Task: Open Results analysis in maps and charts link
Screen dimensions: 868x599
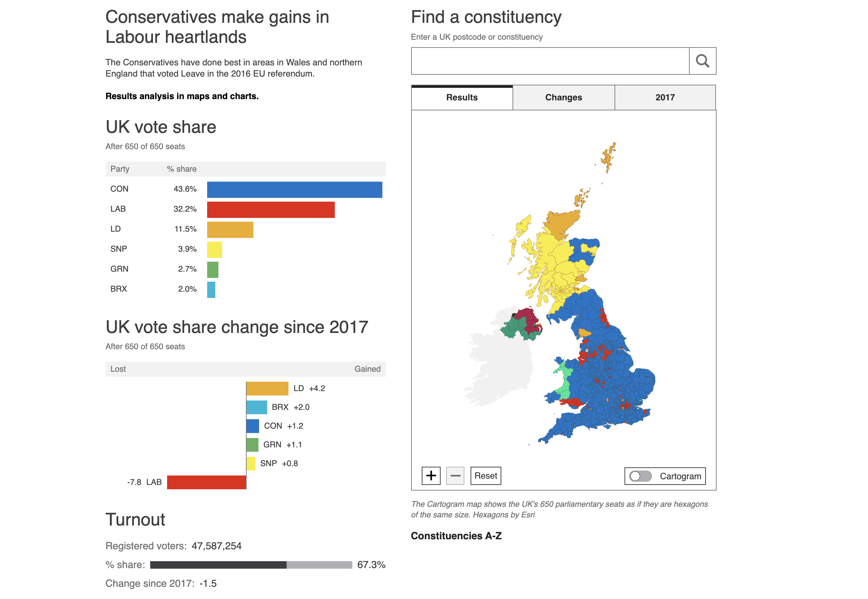Action: pyautogui.click(x=182, y=96)
